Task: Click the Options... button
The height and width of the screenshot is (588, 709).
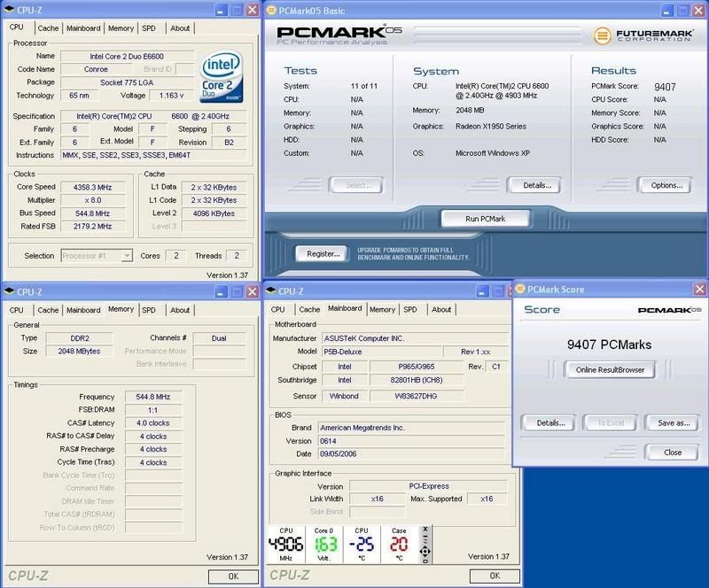Action: click(x=666, y=185)
